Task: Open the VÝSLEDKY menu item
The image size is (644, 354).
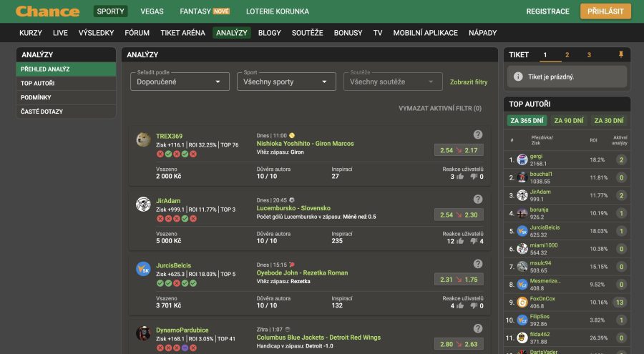Action: point(96,33)
